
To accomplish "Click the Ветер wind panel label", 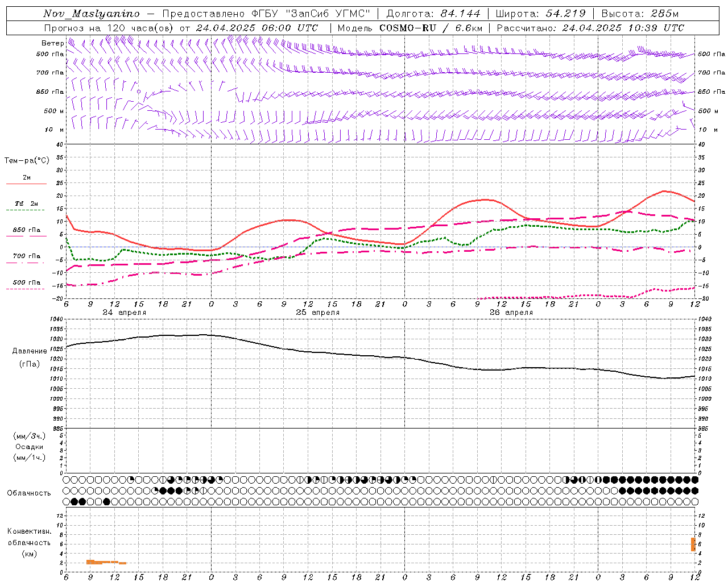I will (52, 43).
